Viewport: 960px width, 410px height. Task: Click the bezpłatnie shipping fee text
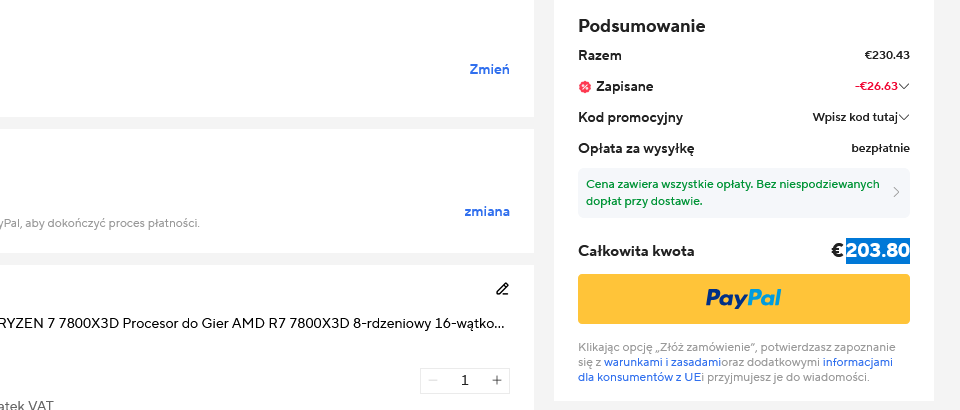point(880,148)
